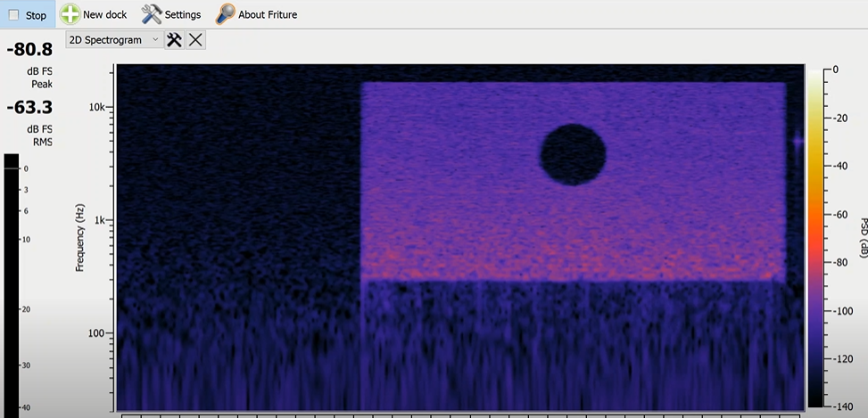Close the 2D Spectrogram dock
Viewport: 868px width, 418px height.
click(x=195, y=40)
